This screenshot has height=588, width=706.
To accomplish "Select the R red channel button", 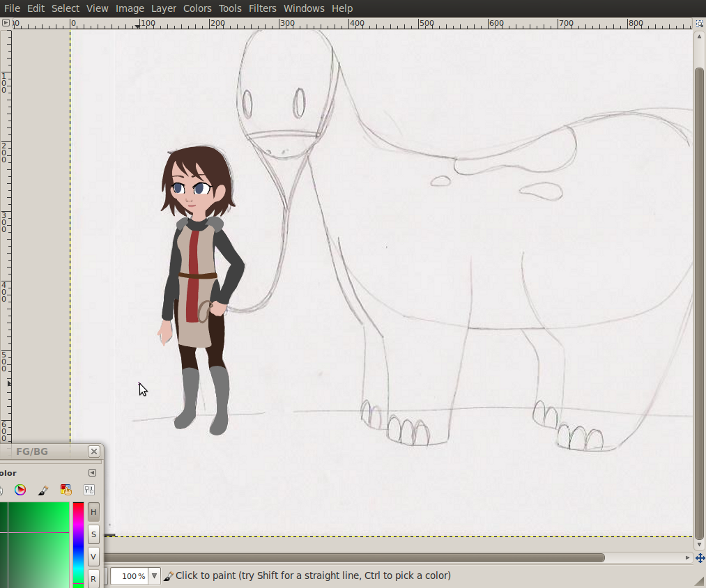I will point(93,578).
